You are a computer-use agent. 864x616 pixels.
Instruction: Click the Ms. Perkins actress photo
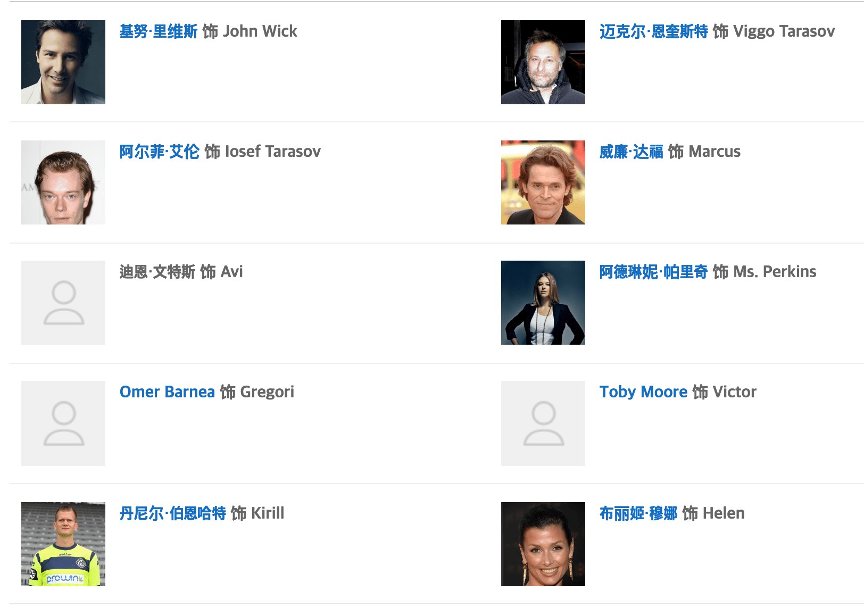tap(543, 303)
